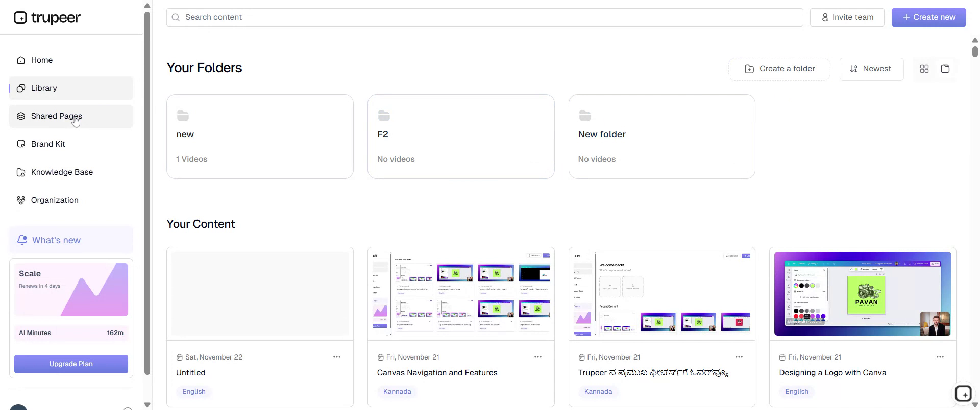This screenshot has height=410, width=980.
Task: Click the folder icon of New folder
Action: click(x=585, y=116)
